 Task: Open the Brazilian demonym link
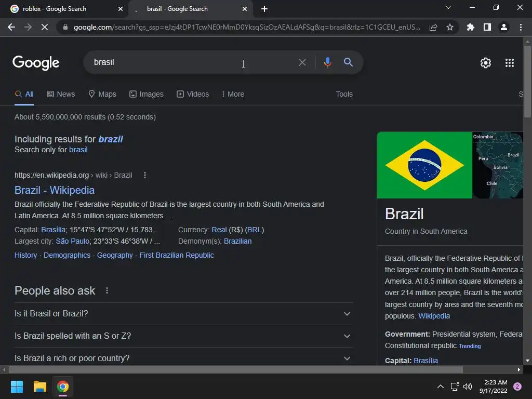(x=238, y=241)
